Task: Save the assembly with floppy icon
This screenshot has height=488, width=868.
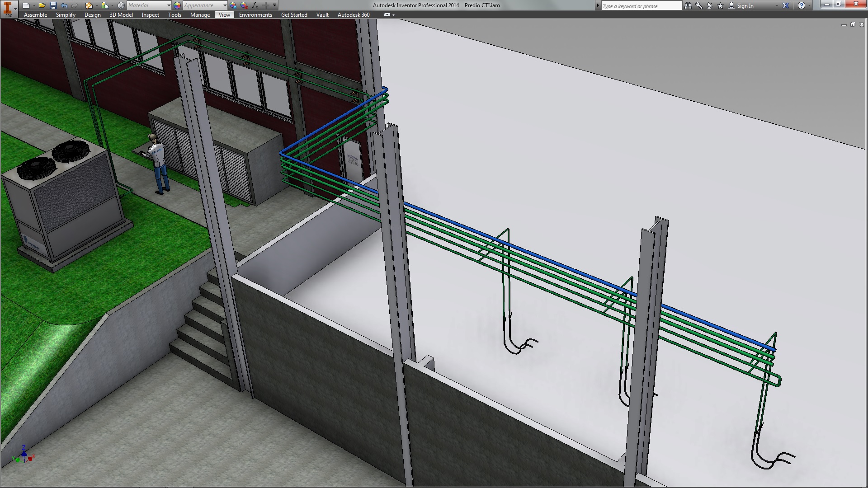Action: (53, 5)
